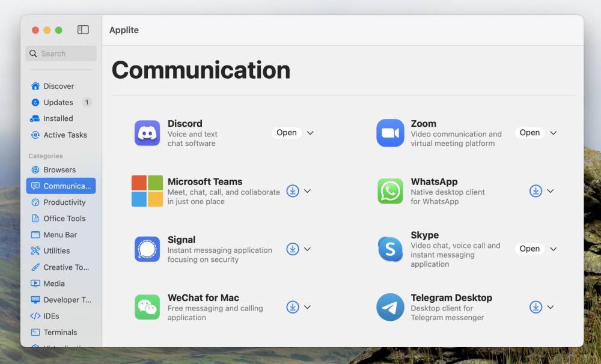Download Signal with its install icon
The image size is (601, 364).
[293, 249]
